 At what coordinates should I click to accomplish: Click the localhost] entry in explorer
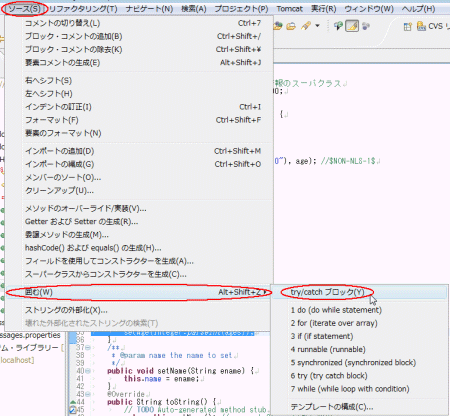click(x=17, y=360)
